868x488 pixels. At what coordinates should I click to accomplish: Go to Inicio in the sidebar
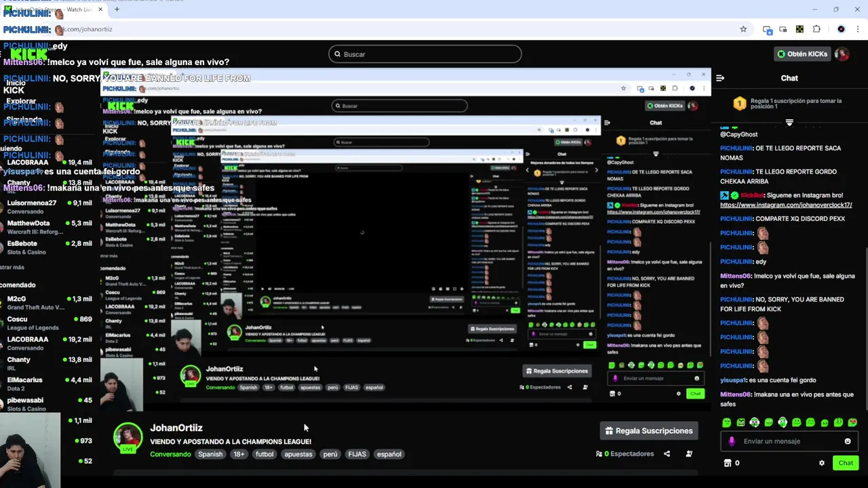point(15,83)
